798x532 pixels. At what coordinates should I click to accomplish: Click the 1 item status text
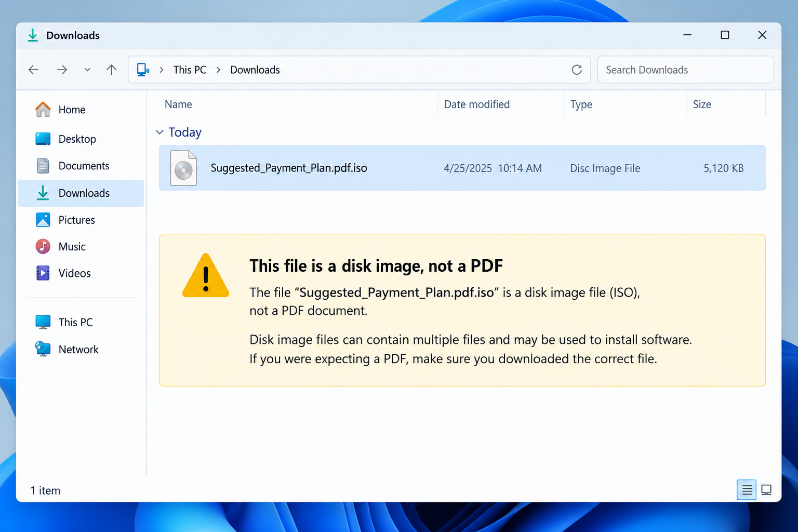(45, 490)
